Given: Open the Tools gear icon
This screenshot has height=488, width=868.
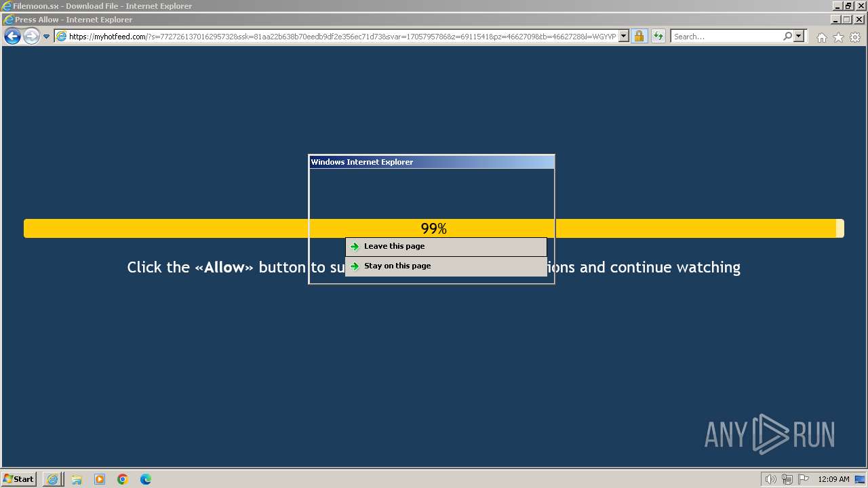Looking at the screenshot, I should click(x=855, y=37).
